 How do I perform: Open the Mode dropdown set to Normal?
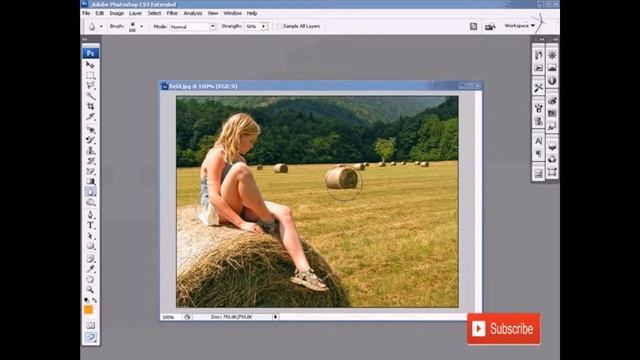[x=192, y=27]
